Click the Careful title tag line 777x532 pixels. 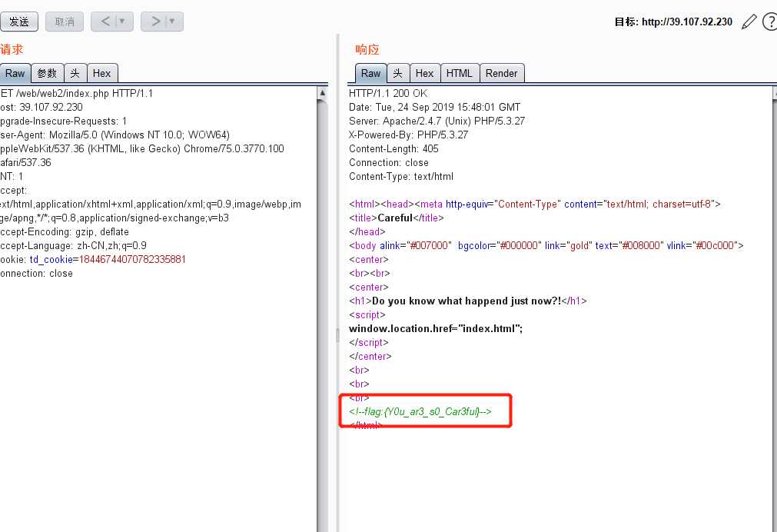pyautogui.click(x=397, y=218)
